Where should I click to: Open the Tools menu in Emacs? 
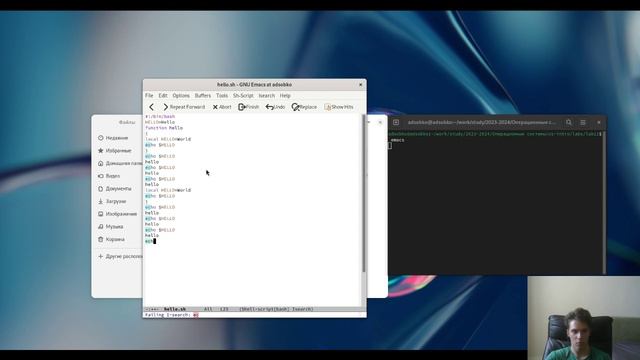coord(222,96)
